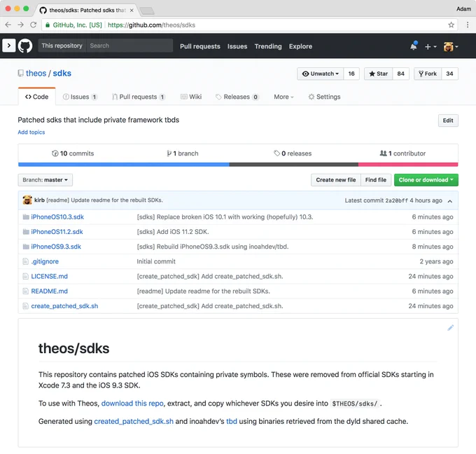Click the pink language bar segment
Screen dimensions: 476x454
pyautogui.click(x=408, y=165)
